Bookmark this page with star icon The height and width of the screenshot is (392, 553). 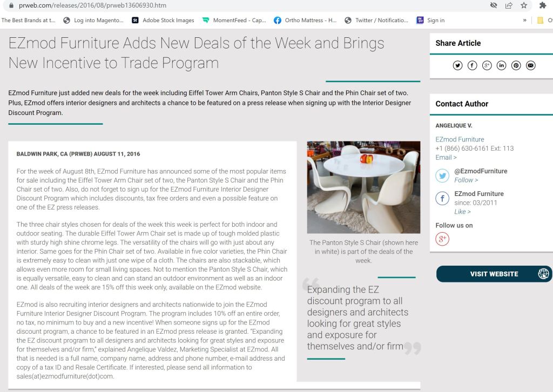[x=524, y=5]
